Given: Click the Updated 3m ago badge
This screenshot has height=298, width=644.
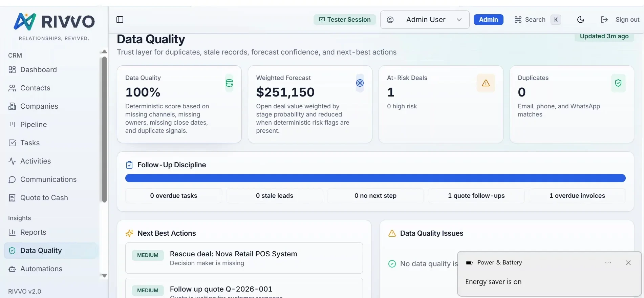Looking at the screenshot, I should click(604, 37).
